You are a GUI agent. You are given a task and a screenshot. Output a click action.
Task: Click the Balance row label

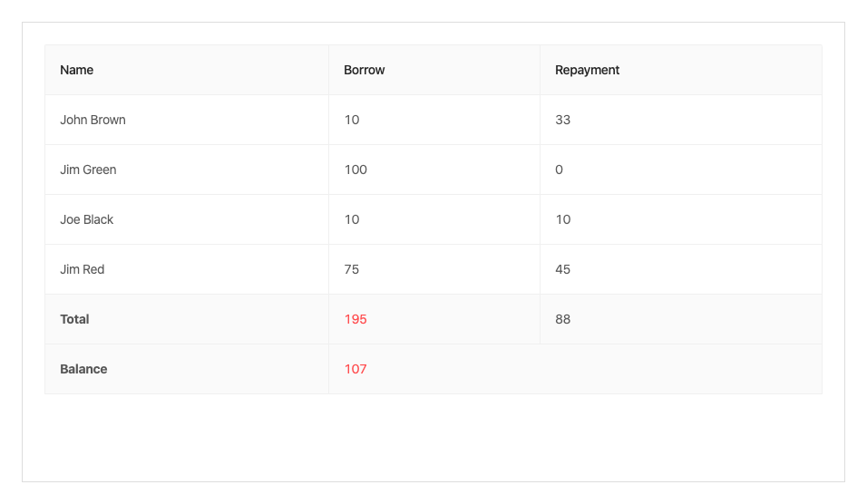coord(83,369)
